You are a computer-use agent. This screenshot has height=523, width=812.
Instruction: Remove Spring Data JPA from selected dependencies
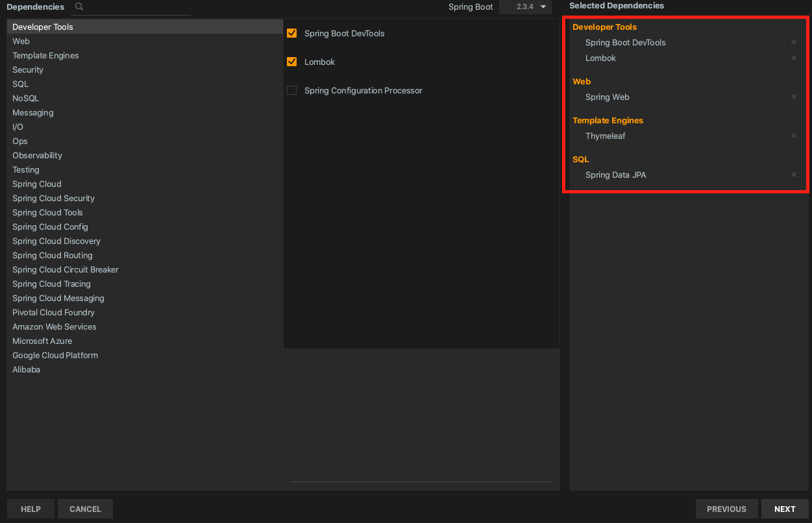click(793, 175)
